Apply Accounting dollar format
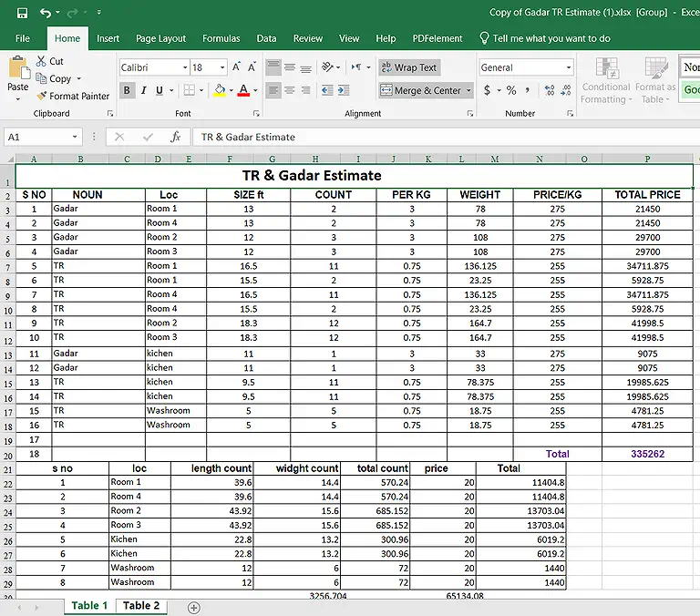700x616 pixels. click(487, 90)
